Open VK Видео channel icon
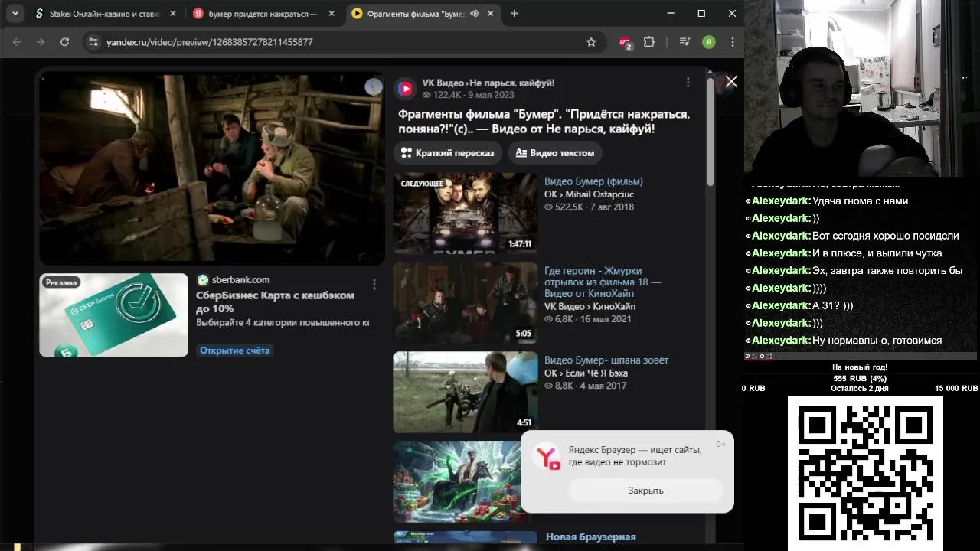The image size is (980, 551). (406, 89)
